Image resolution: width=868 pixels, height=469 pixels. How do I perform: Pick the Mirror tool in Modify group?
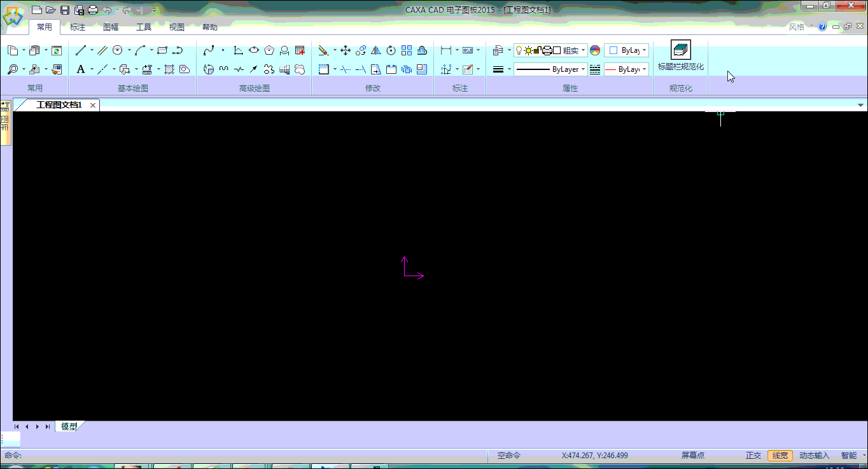tap(376, 50)
